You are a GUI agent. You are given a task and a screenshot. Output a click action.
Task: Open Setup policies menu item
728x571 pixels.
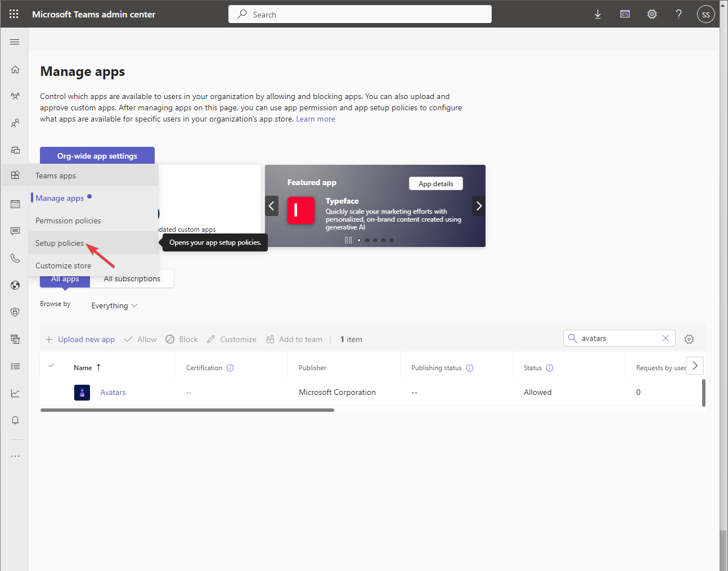coord(60,243)
